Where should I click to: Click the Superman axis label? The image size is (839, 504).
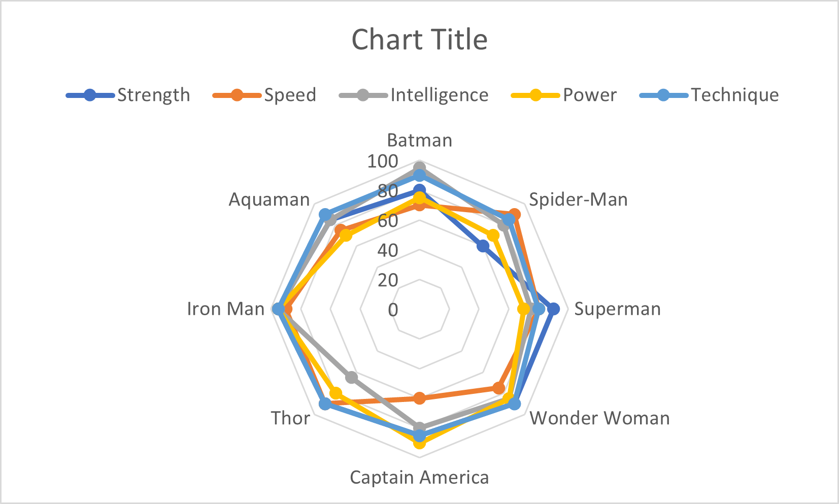(617, 309)
